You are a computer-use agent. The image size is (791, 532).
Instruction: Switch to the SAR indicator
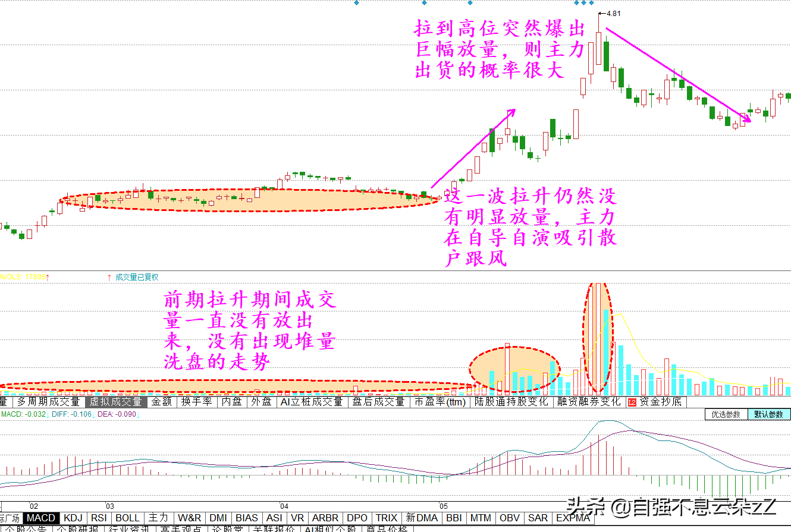pos(538,518)
